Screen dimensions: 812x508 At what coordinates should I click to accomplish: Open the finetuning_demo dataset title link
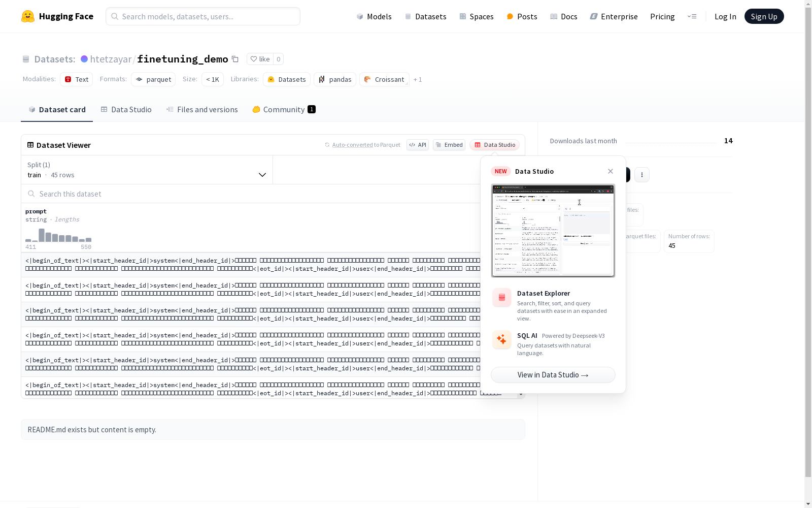click(x=183, y=59)
